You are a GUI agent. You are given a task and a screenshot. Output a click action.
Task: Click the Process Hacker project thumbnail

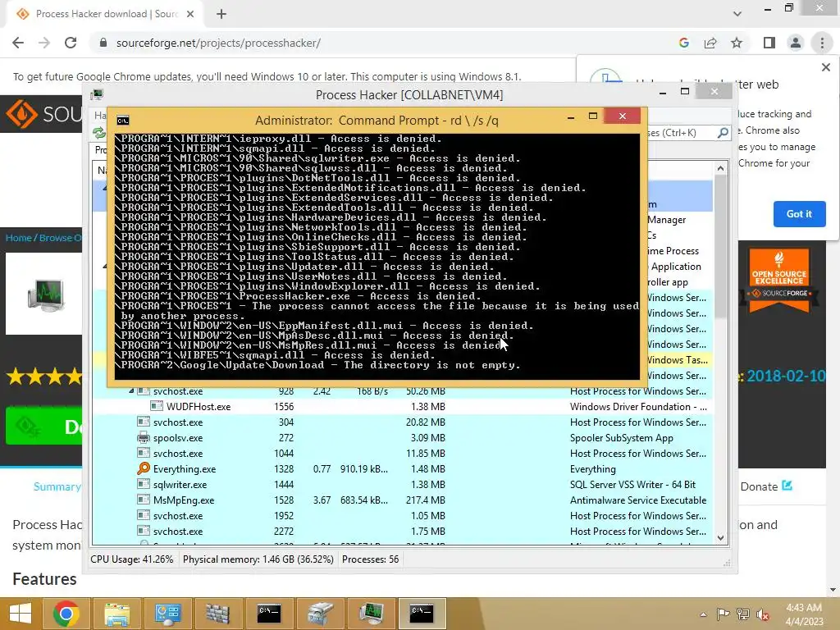click(44, 294)
